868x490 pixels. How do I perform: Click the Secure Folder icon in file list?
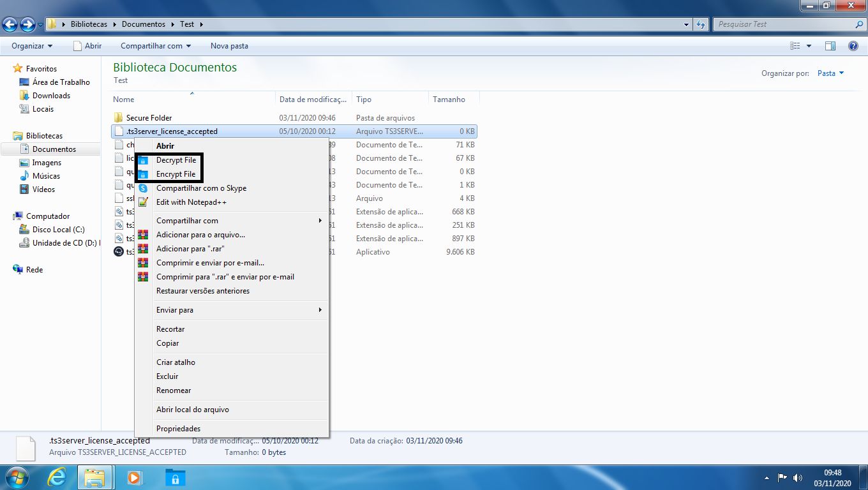tap(118, 118)
